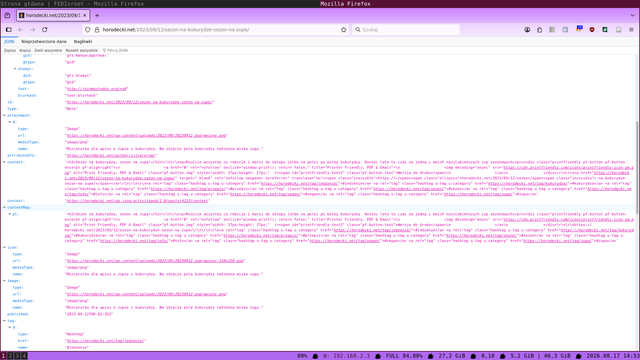Switch to workspace 2 in status bar
Image resolution: width=640 pixels, height=360 pixels.
10,356
